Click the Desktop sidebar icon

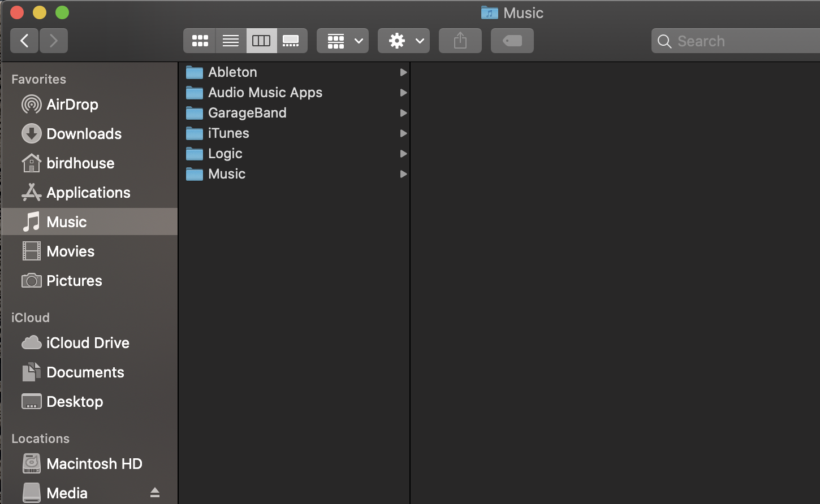(x=31, y=401)
